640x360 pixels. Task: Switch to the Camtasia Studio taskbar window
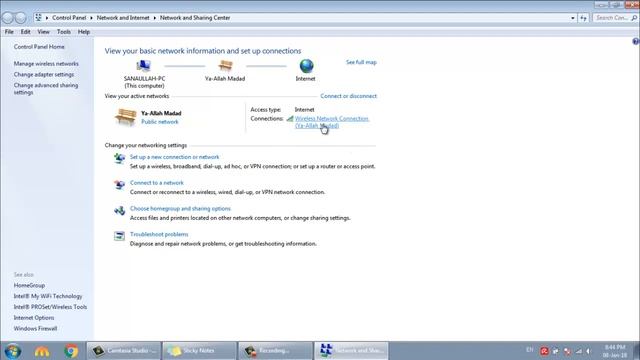pos(124,351)
